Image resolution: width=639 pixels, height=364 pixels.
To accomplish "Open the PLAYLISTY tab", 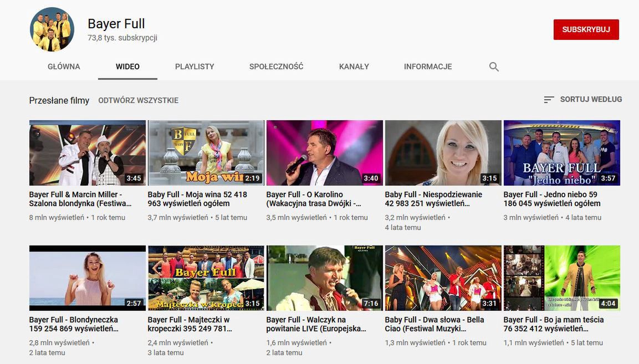I will pyautogui.click(x=195, y=66).
